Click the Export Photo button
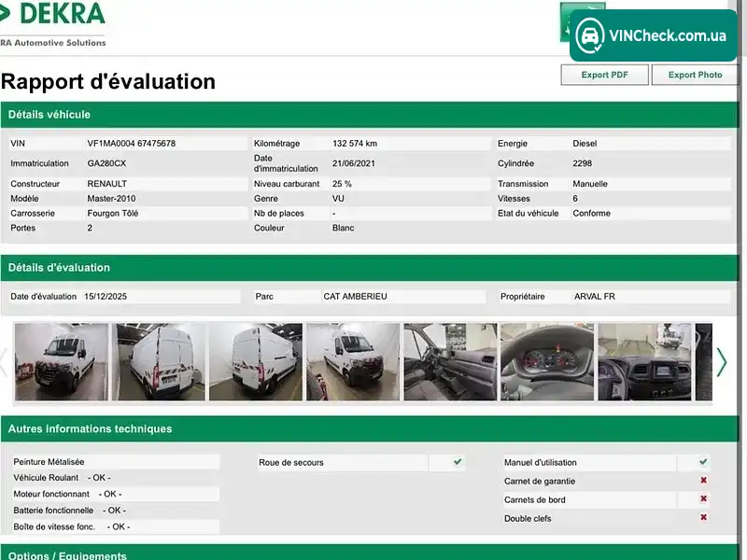Screen dimensions: 747x560 tap(695, 75)
